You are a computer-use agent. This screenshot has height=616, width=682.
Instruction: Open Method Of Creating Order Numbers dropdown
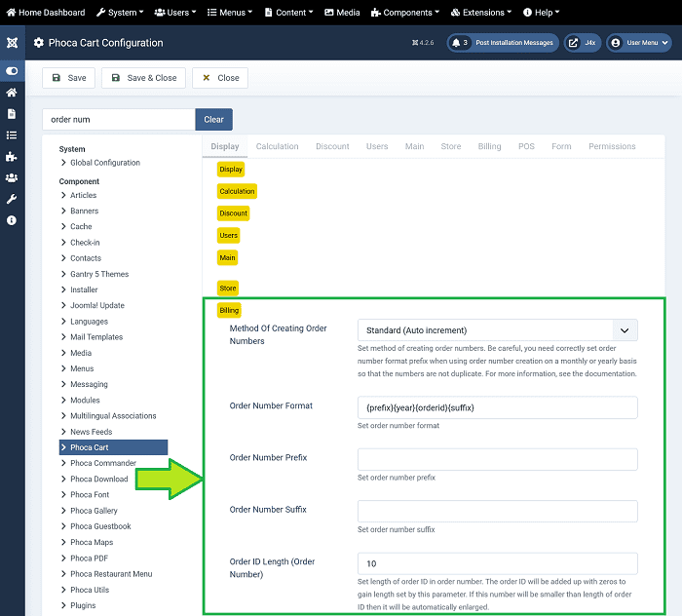click(x=497, y=330)
